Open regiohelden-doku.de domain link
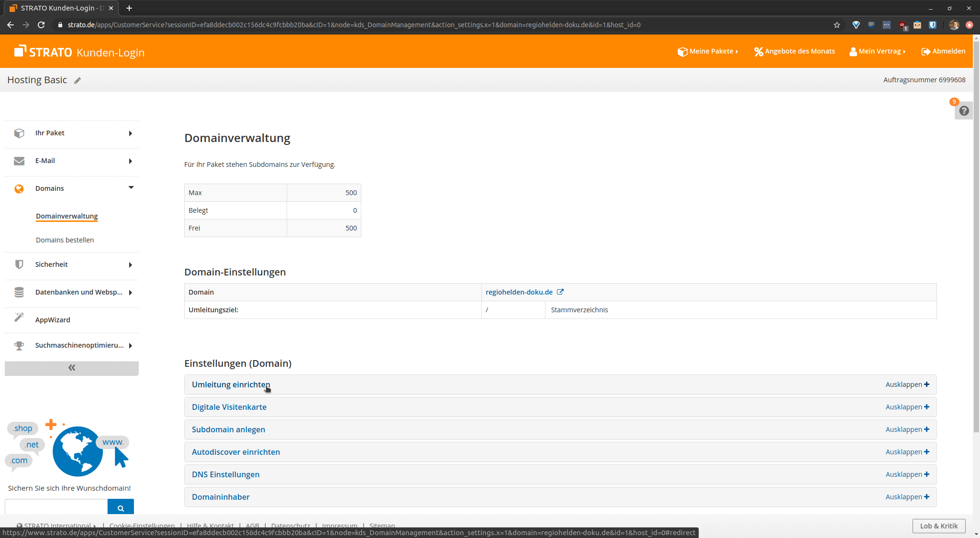Image resolution: width=980 pixels, height=538 pixels. click(519, 292)
